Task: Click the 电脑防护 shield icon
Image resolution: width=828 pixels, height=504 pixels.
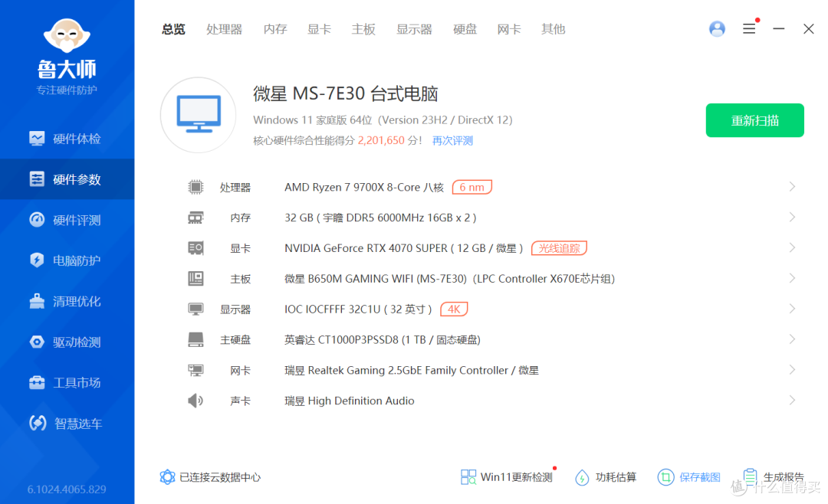Action: click(37, 260)
